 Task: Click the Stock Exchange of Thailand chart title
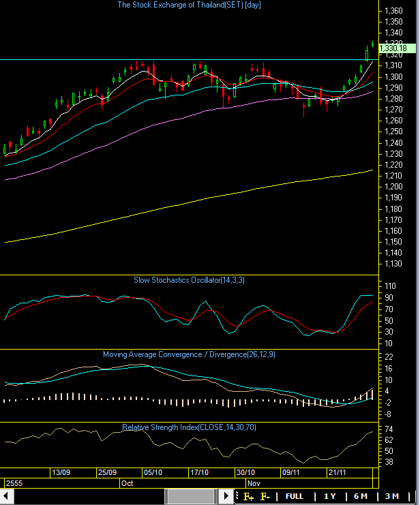pyautogui.click(x=189, y=5)
